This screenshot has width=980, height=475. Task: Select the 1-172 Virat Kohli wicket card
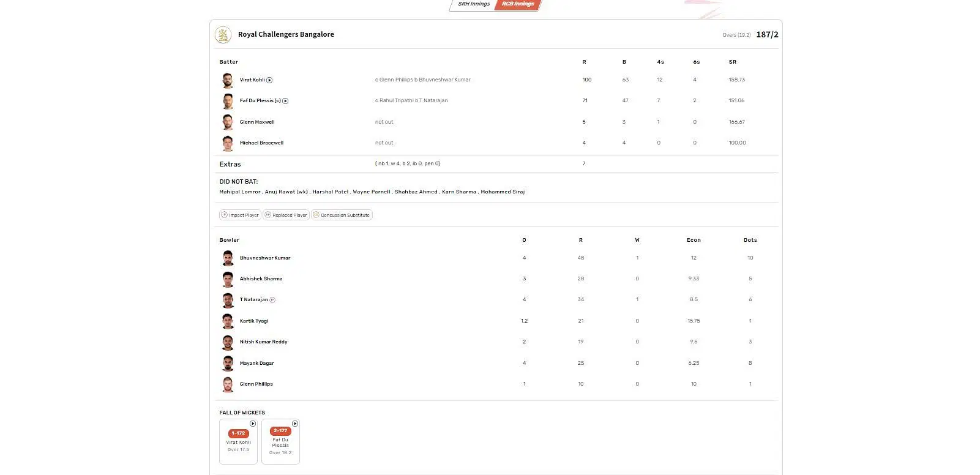(238, 441)
